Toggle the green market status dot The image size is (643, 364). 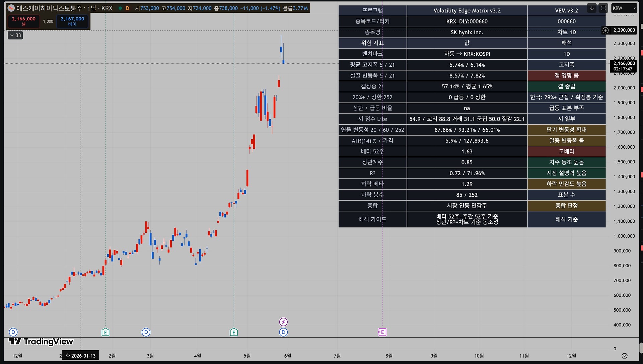click(x=120, y=8)
